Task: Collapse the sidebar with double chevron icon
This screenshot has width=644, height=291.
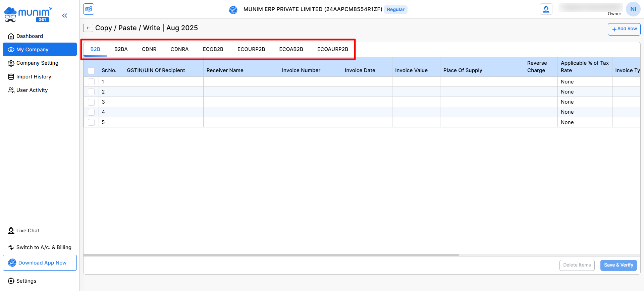Action: [x=65, y=15]
